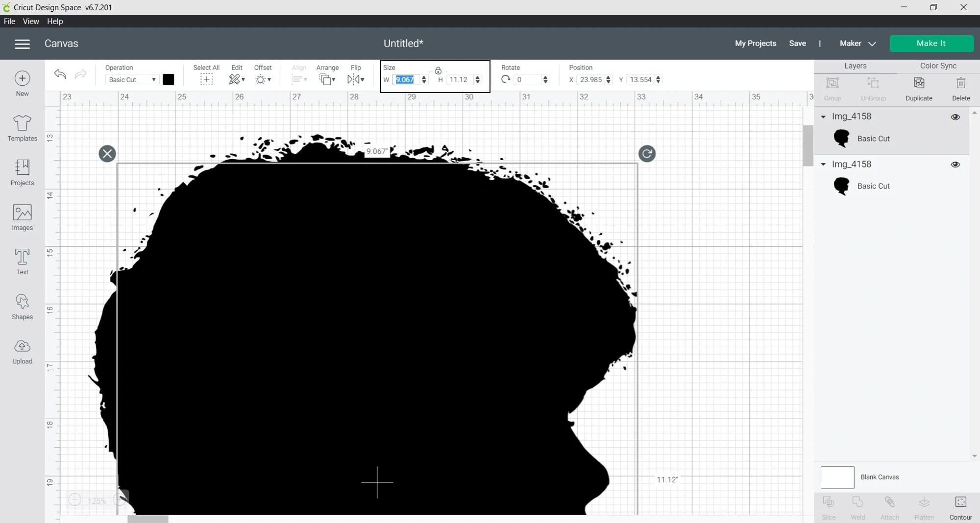
Task: Click the Y position input field
Action: pos(641,80)
